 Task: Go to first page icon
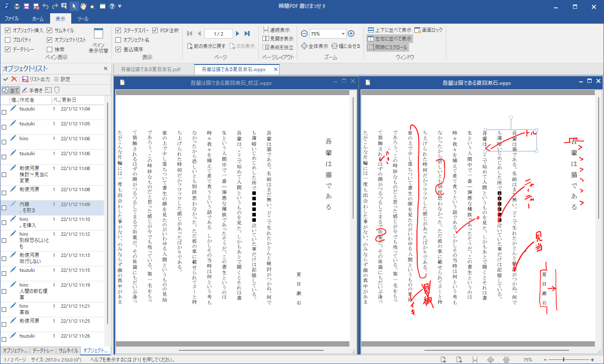pos(190,34)
